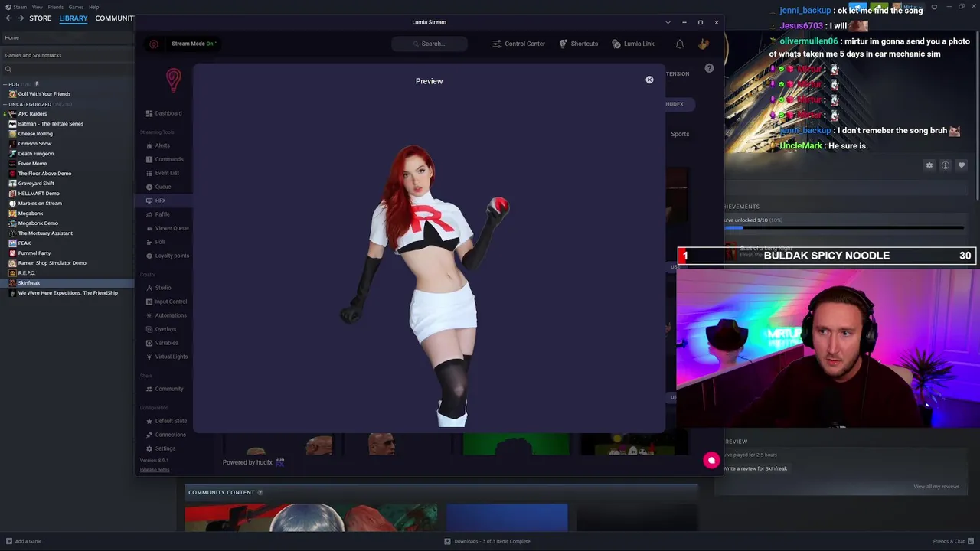The width and height of the screenshot is (980, 551).
Task: Open Overlays in Lumia sidebar
Action: pyautogui.click(x=161, y=329)
